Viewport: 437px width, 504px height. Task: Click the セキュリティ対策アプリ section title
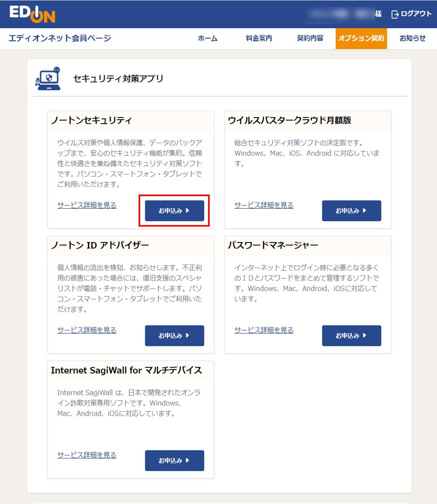pyautogui.click(x=118, y=78)
